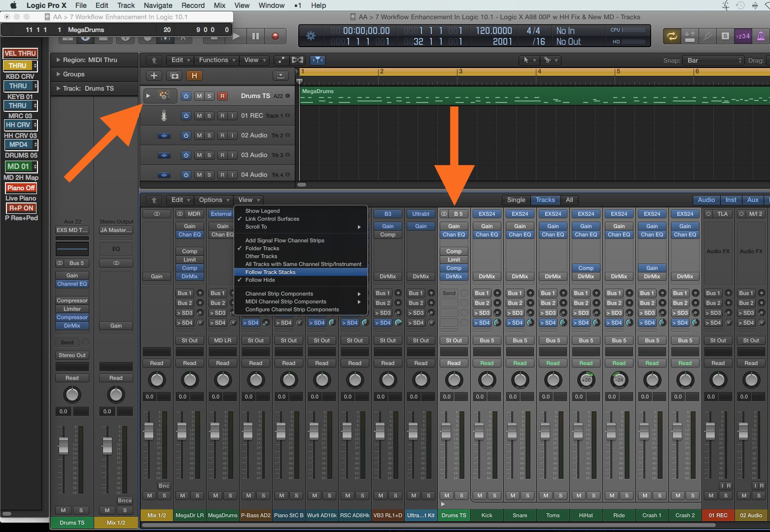Click the add track plus button
This screenshot has width=770, height=532.
154,76
